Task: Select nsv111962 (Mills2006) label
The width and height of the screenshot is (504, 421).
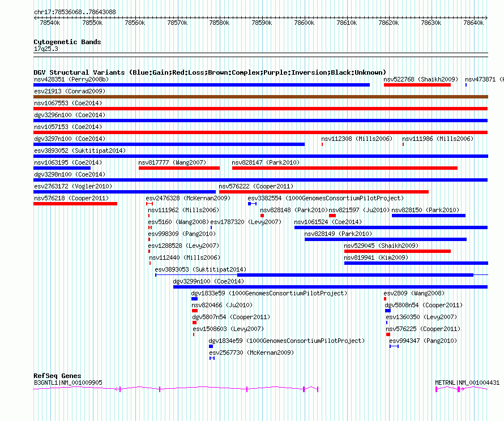Action: tap(183, 210)
